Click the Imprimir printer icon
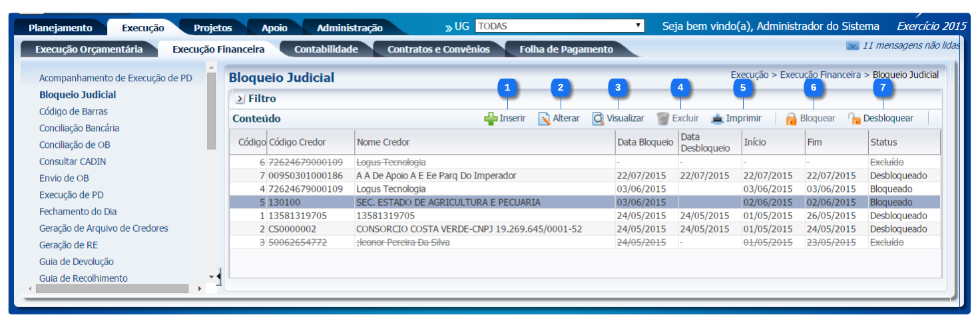980x323 pixels. click(x=717, y=119)
